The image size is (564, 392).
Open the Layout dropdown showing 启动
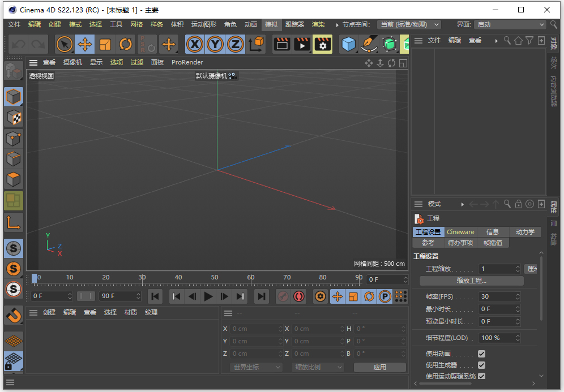coord(509,24)
